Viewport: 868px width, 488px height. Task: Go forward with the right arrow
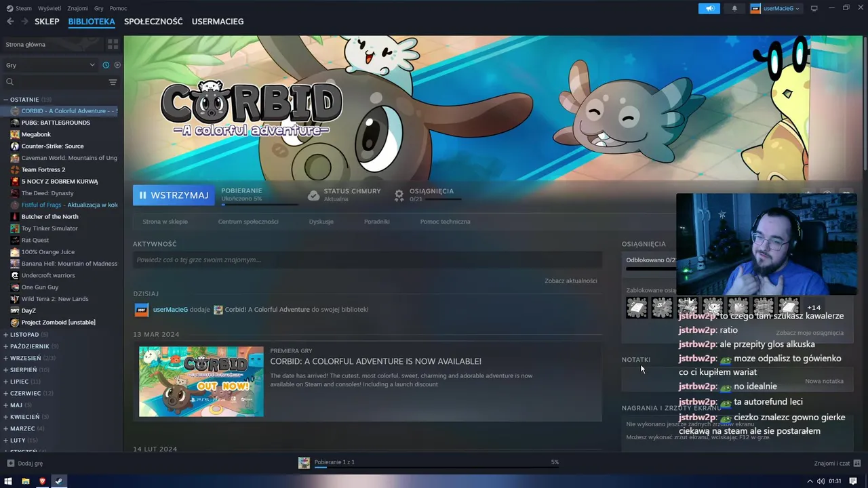[24, 22]
